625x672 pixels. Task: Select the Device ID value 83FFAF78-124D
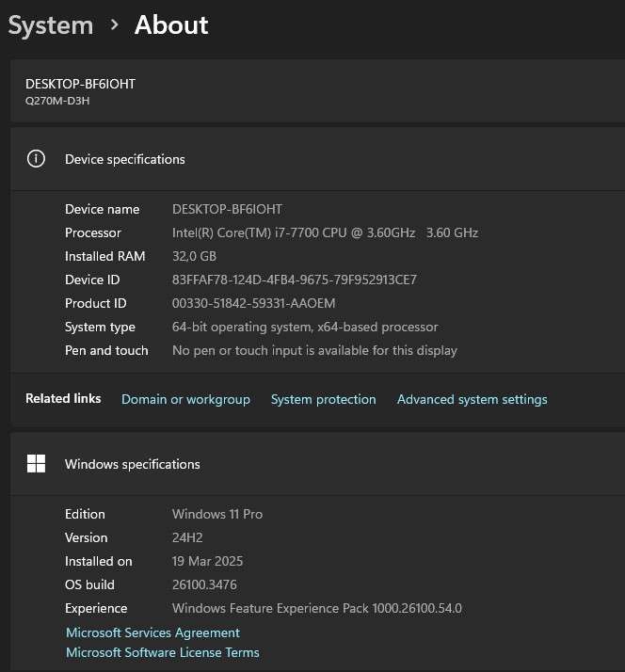294,280
